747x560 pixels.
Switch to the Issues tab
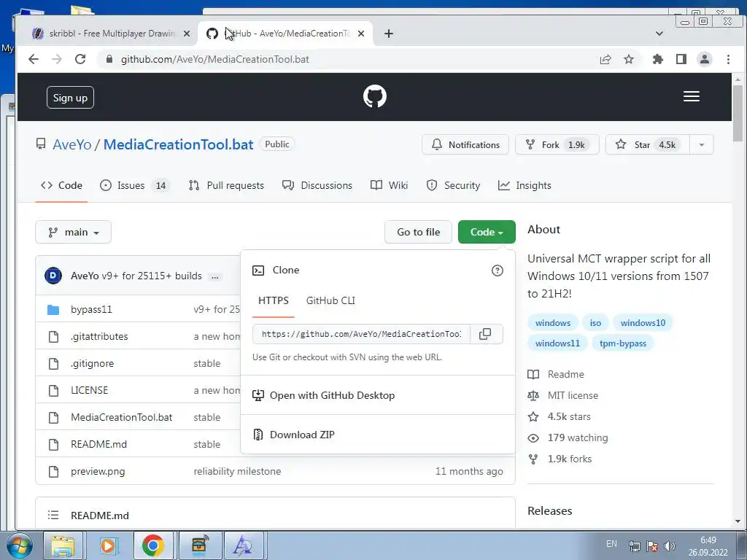pos(134,185)
